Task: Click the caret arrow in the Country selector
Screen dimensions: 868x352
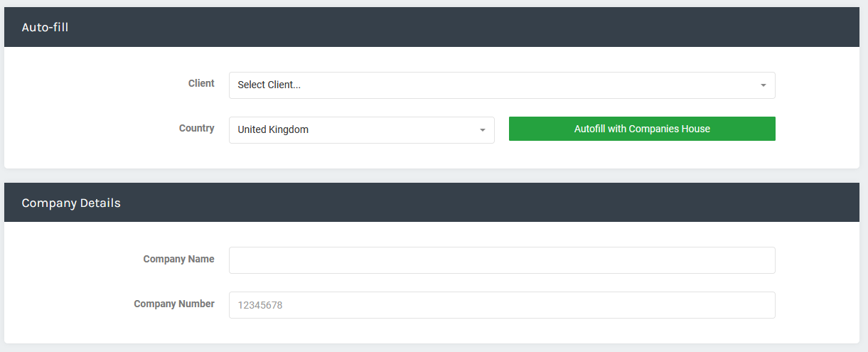Action: 482,130
